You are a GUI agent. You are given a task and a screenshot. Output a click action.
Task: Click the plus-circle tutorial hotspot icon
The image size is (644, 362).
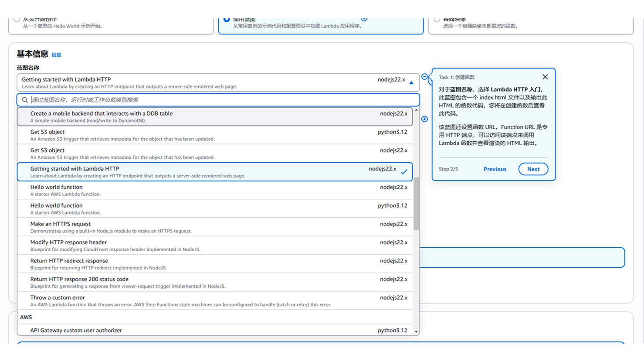click(424, 119)
